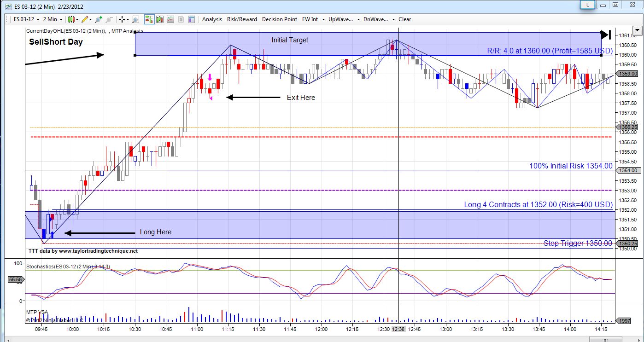644x342 pixels.
Task: Click the Clear button in the toolbar
Action: pos(405,19)
